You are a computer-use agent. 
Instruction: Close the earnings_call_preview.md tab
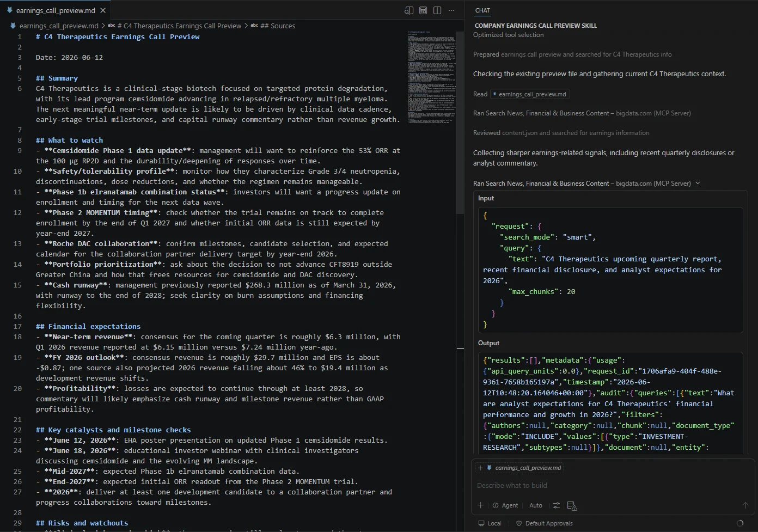[103, 10]
